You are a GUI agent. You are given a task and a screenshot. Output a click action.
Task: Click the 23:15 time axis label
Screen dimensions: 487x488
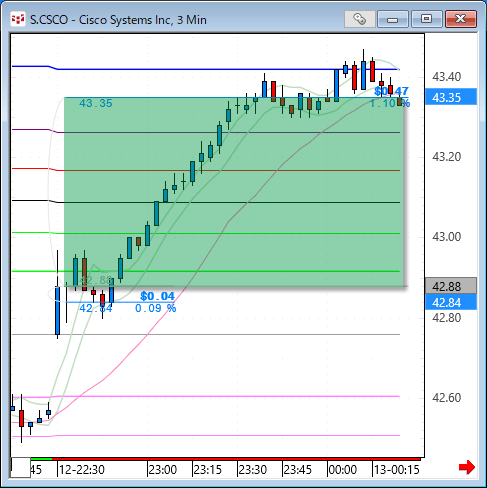click(x=208, y=470)
